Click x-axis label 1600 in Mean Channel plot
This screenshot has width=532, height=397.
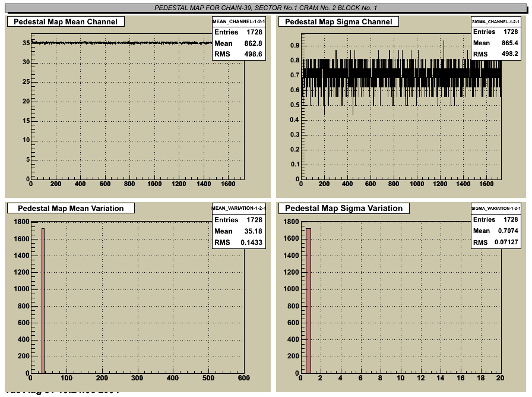point(228,184)
